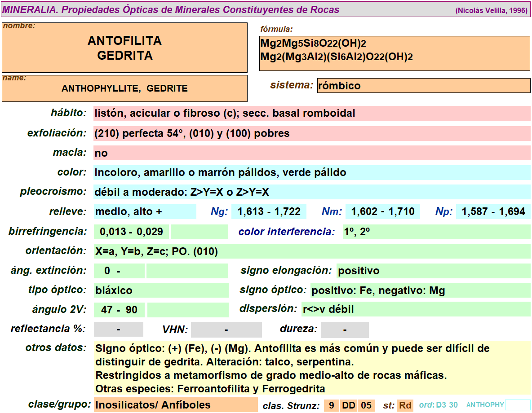Viewport: 532px width, 413px height.
Task: Click the exfoliación field
Action: (312, 133)
